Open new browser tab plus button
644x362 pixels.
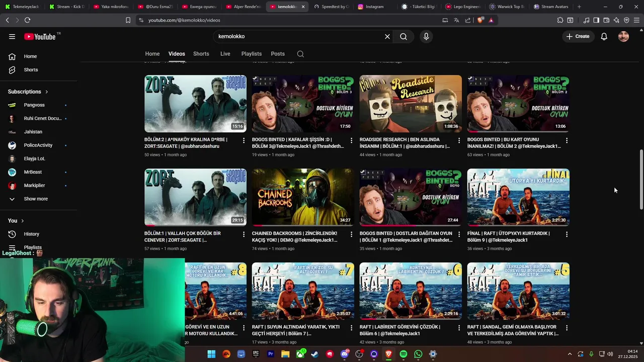click(579, 7)
